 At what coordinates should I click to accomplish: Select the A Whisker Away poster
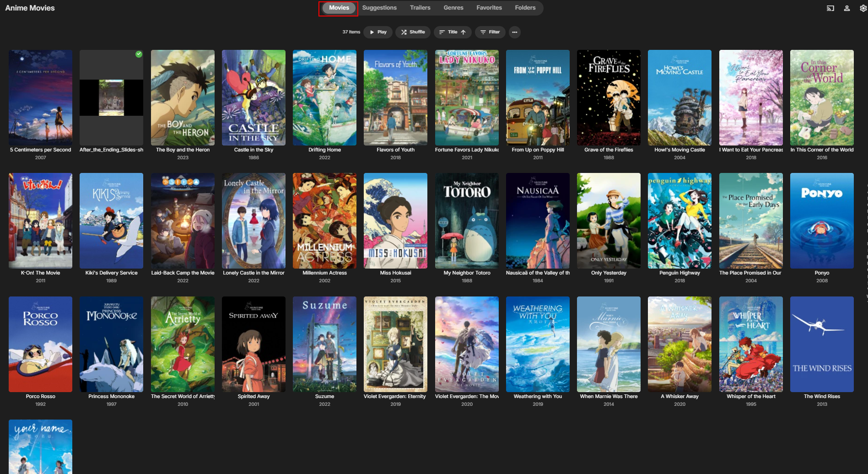[x=679, y=344]
